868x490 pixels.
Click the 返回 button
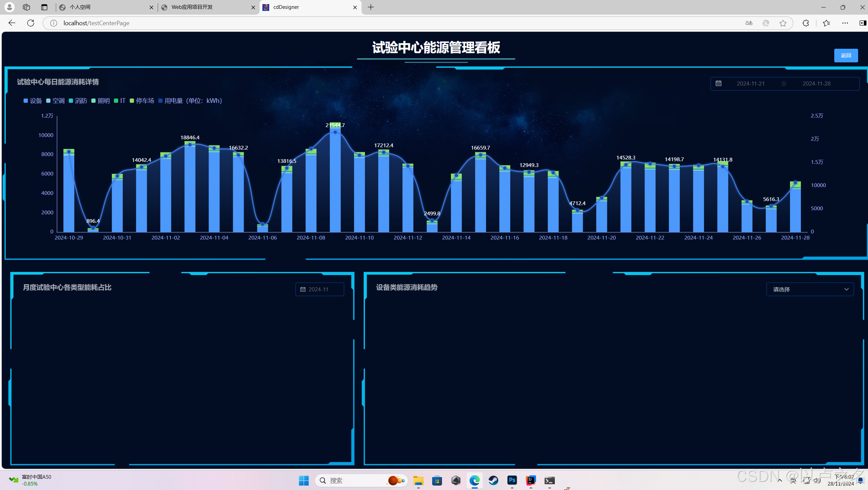click(x=846, y=56)
